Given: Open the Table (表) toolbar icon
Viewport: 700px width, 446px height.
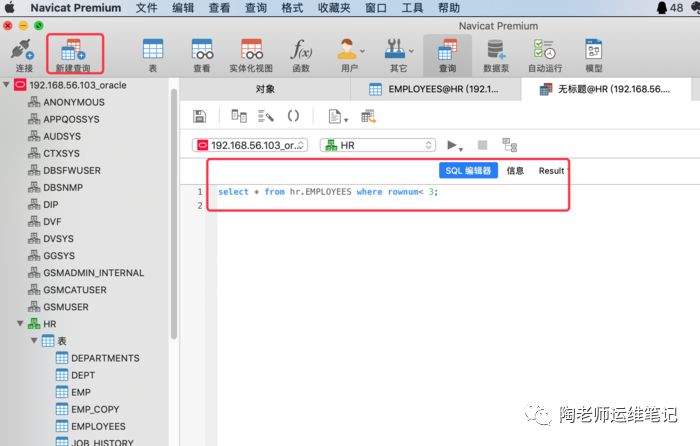Looking at the screenshot, I should pyautogui.click(x=153, y=55).
